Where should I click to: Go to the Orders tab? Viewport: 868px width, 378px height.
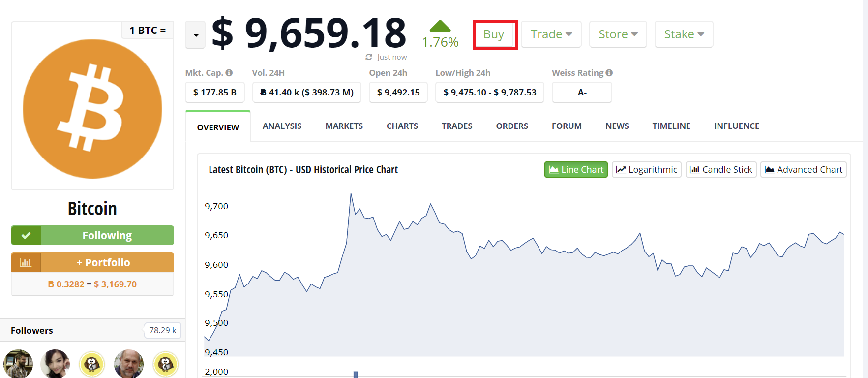512,126
